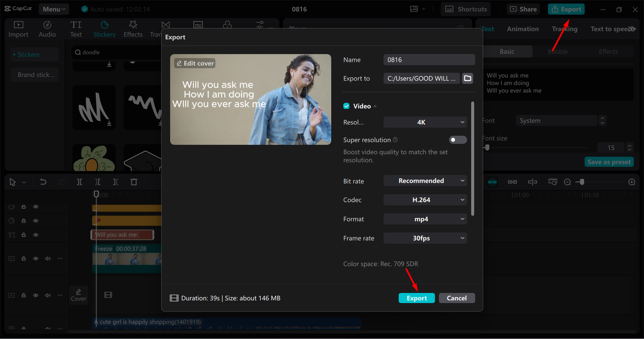Lock the Freeze clip track

click(x=24, y=258)
